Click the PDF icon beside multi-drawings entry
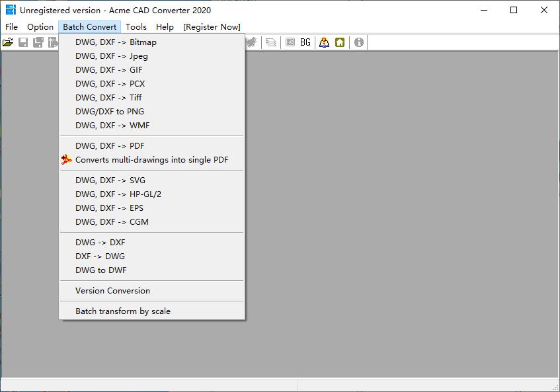The height and width of the screenshot is (392, 560). click(66, 159)
